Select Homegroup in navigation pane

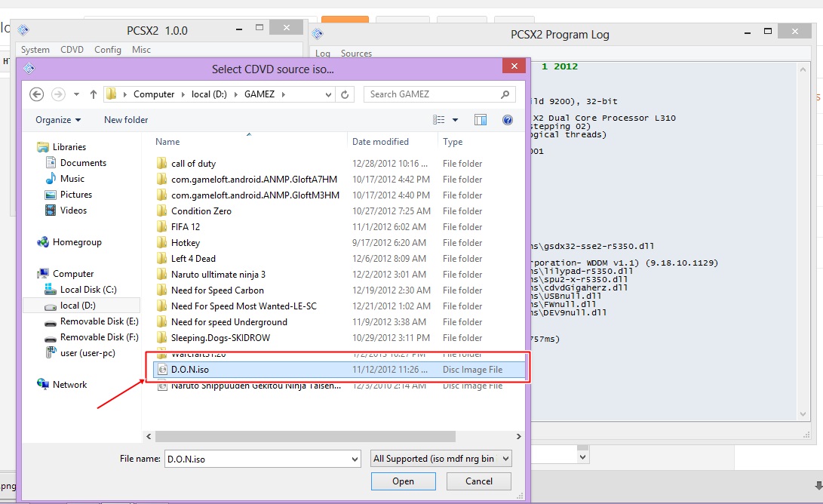(69, 242)
